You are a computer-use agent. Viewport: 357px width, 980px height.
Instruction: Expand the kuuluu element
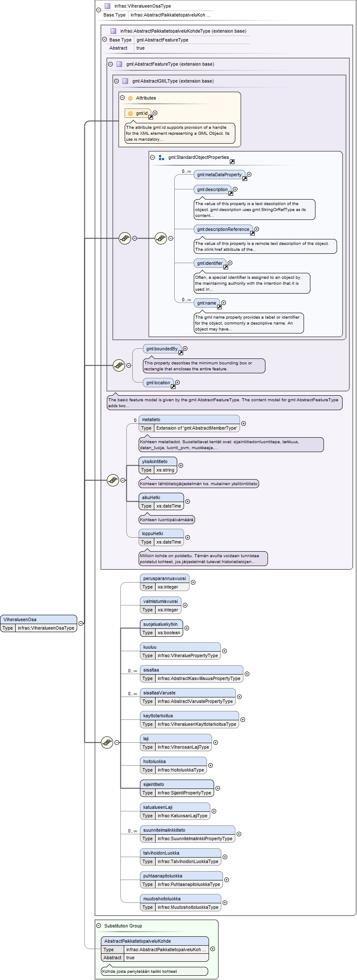(224, 651)
